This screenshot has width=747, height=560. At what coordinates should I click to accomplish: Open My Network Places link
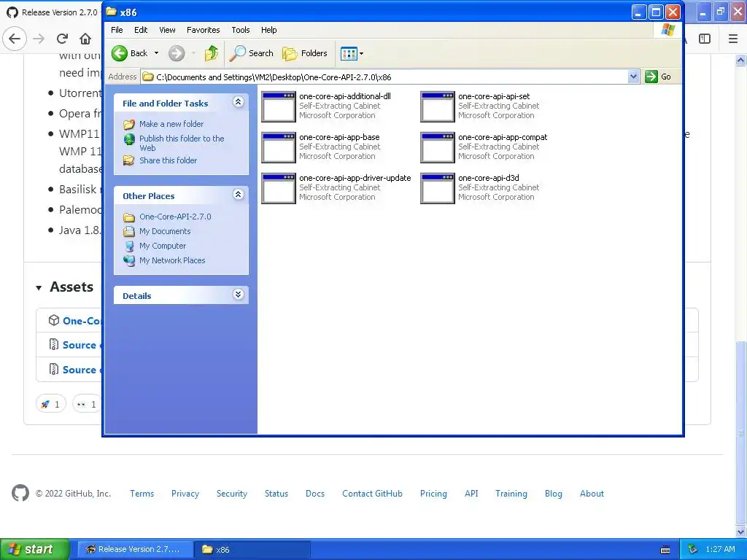172,260
